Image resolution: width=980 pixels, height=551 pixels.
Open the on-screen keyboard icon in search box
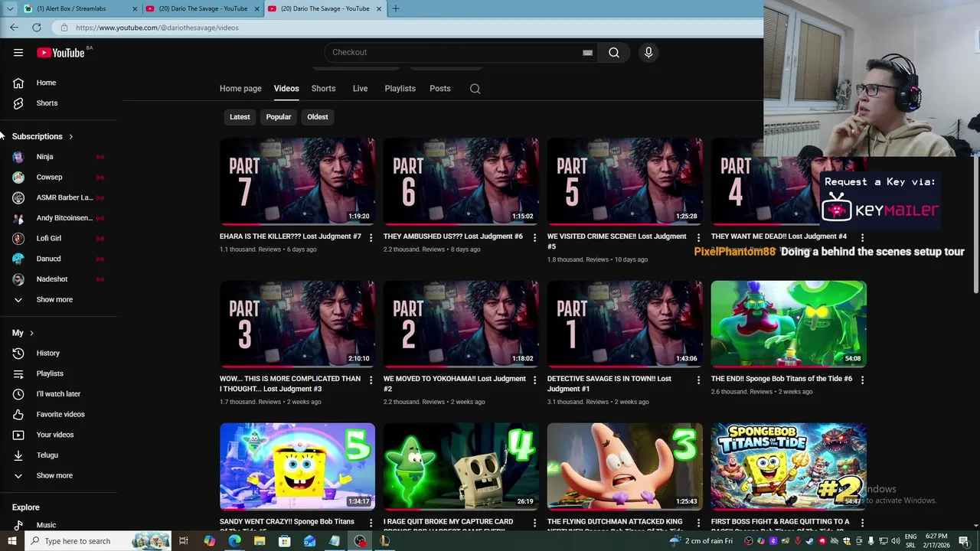point(587,53)
